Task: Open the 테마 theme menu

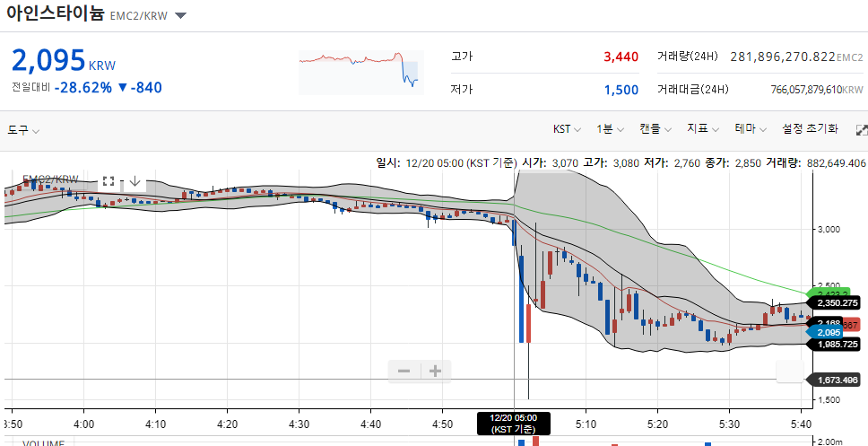Action: point(751,129)
